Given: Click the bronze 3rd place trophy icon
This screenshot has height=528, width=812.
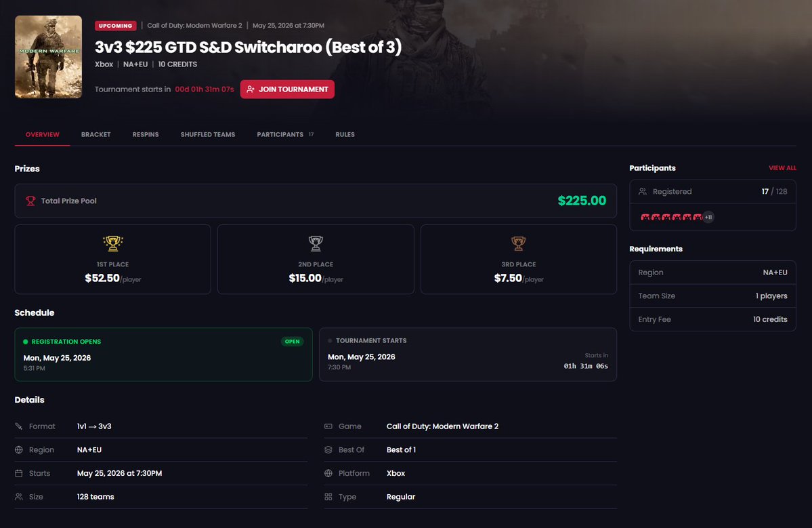Looking at the screenshot, I should tap(518, 243).
